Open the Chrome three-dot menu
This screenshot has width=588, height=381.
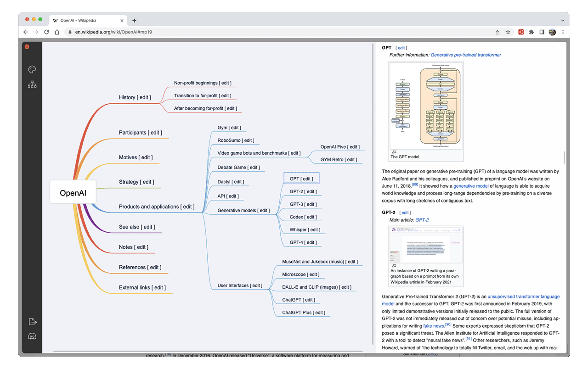click(563, 32)
